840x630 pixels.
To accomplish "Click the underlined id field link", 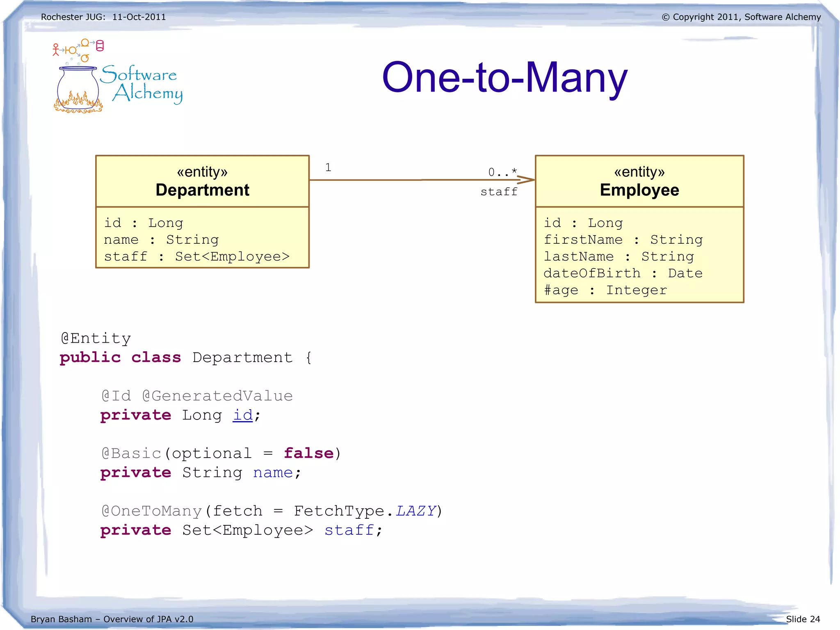I will coord(242,415).
